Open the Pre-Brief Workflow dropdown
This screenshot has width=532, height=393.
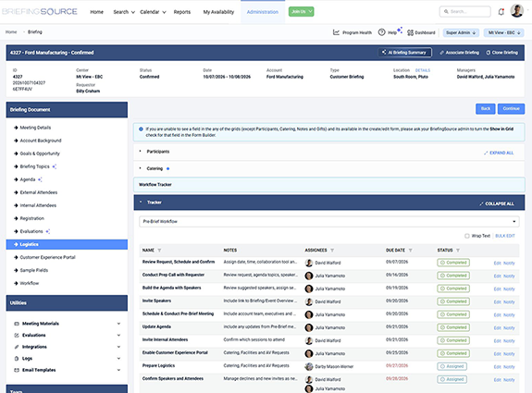click(328, 221)
